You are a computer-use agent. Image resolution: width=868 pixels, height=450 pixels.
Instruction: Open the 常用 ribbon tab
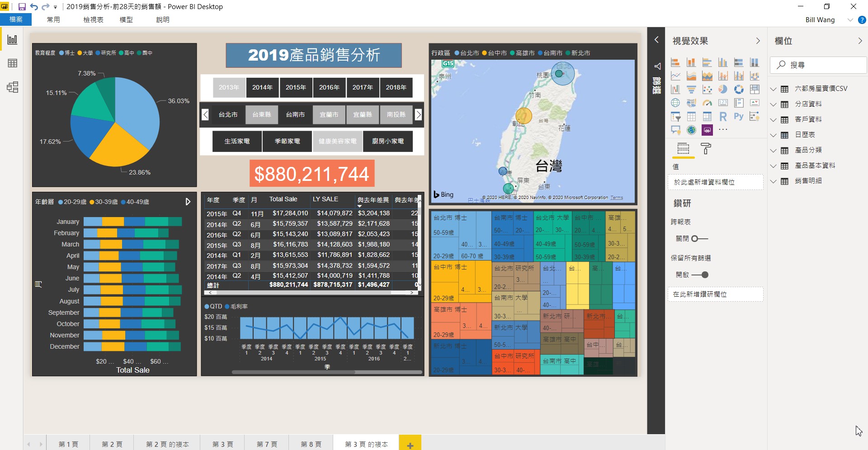click(53, 19)
